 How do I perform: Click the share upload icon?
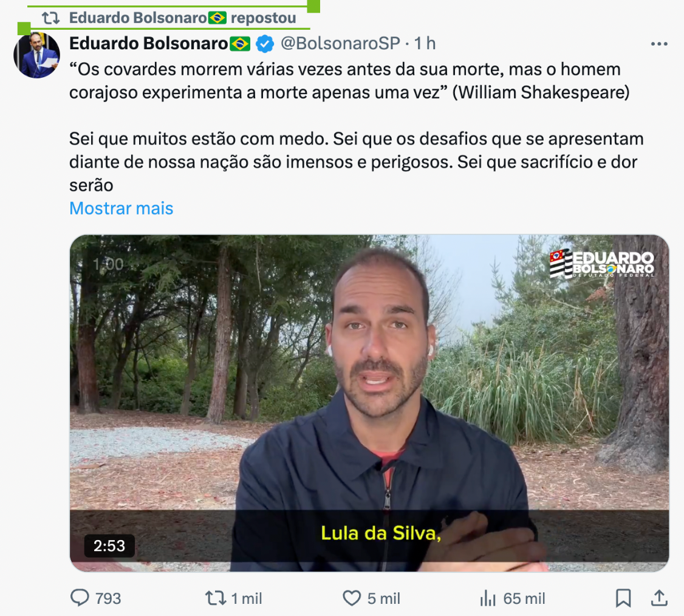click(659, 598)
